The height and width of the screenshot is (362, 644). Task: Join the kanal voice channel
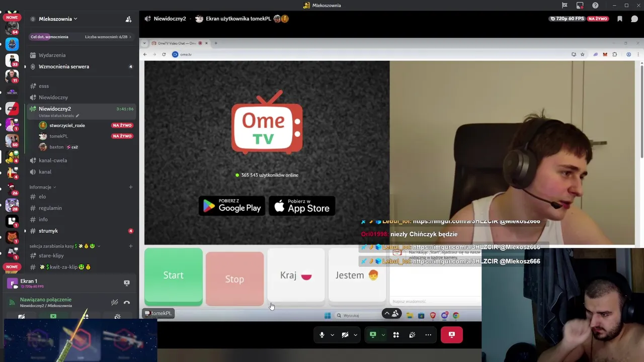[x=80, y=172]
